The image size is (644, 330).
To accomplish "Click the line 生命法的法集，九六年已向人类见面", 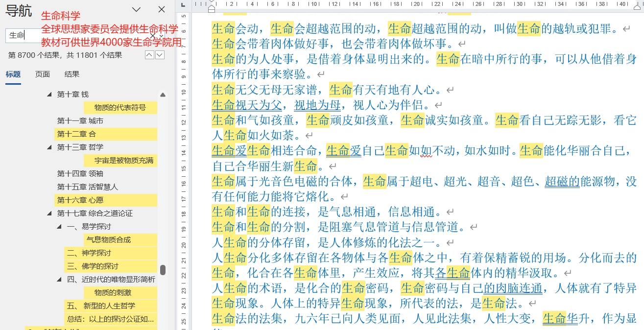I will pos(424,318).
